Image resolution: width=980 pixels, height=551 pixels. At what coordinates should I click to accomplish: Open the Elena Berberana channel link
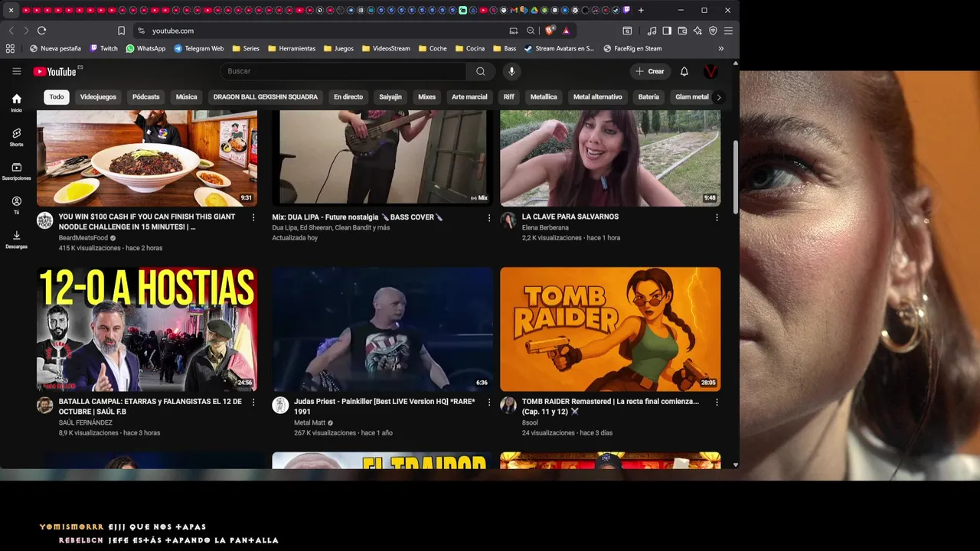click(x=545, y=227)
